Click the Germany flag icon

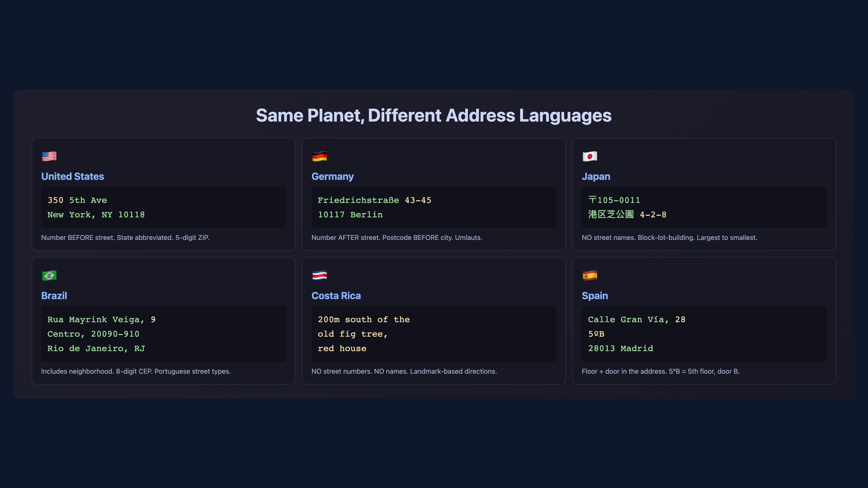coord(319,157)
